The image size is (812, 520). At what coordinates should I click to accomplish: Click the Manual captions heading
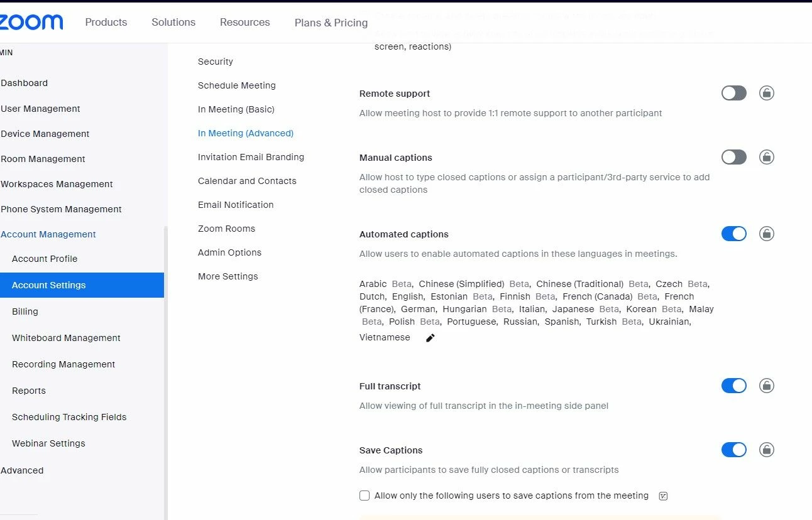[396, 158]
